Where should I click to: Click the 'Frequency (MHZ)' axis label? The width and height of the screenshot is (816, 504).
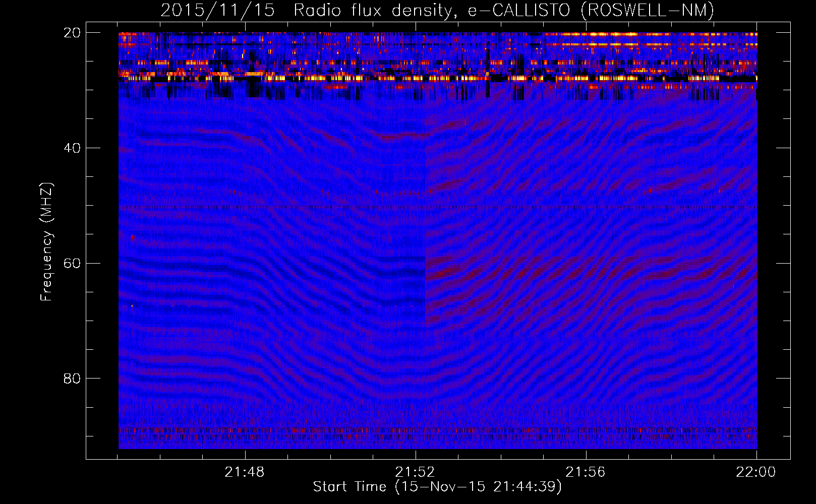point(46,242)
